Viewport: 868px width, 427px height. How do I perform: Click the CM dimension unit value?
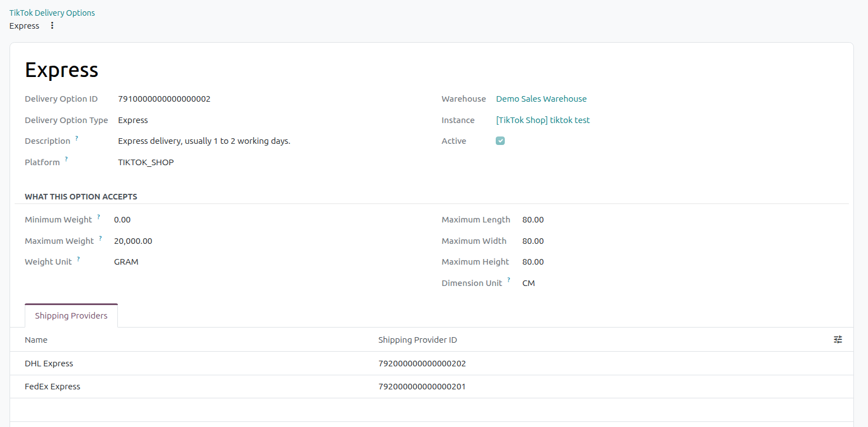point(528,283)
